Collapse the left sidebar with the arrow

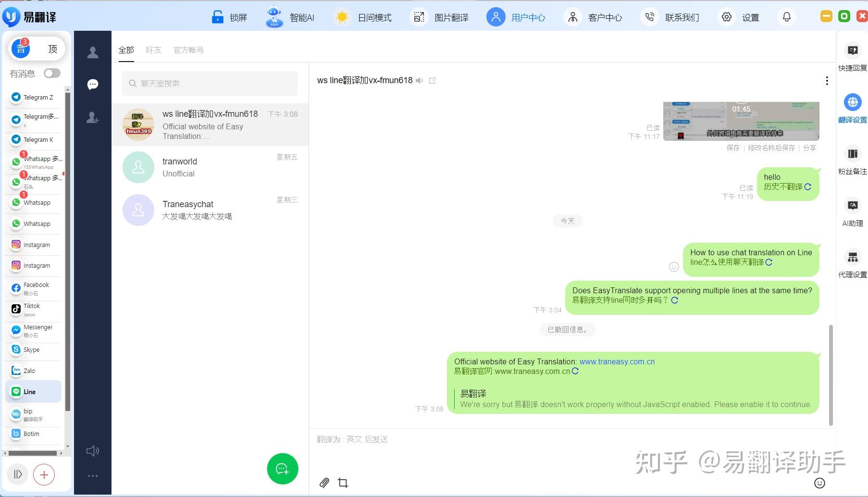(x=18, y=474)
